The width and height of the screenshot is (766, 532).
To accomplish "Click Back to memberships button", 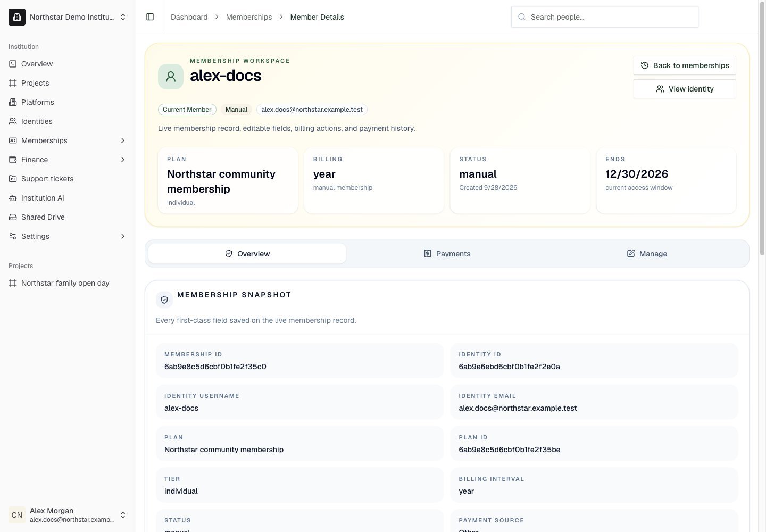I will pos(685,65).
